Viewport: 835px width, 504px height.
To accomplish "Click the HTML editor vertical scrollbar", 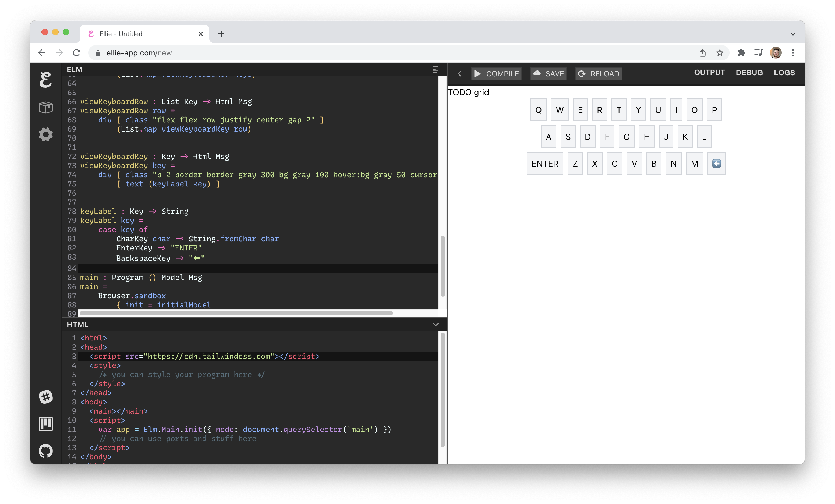I will tap(442, 389).
